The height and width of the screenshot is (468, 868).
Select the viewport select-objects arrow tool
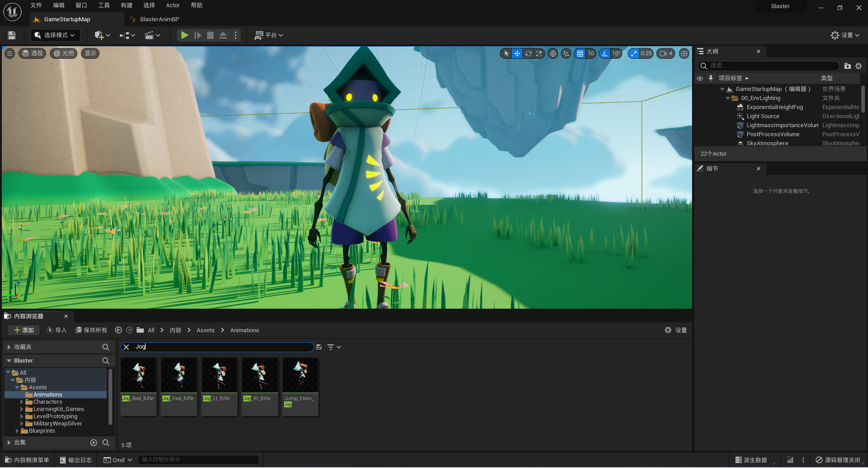pyautogui.click(x=507, y=53)
